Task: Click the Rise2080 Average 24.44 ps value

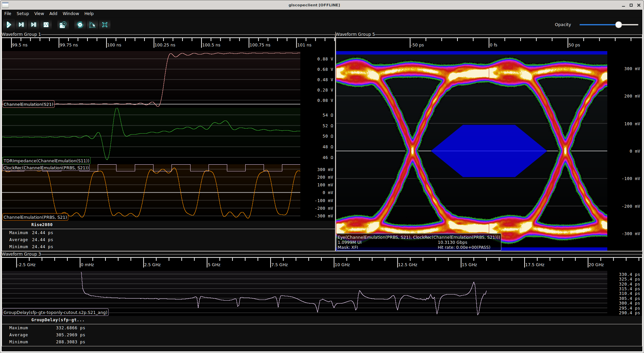Action: coord(42,240)
